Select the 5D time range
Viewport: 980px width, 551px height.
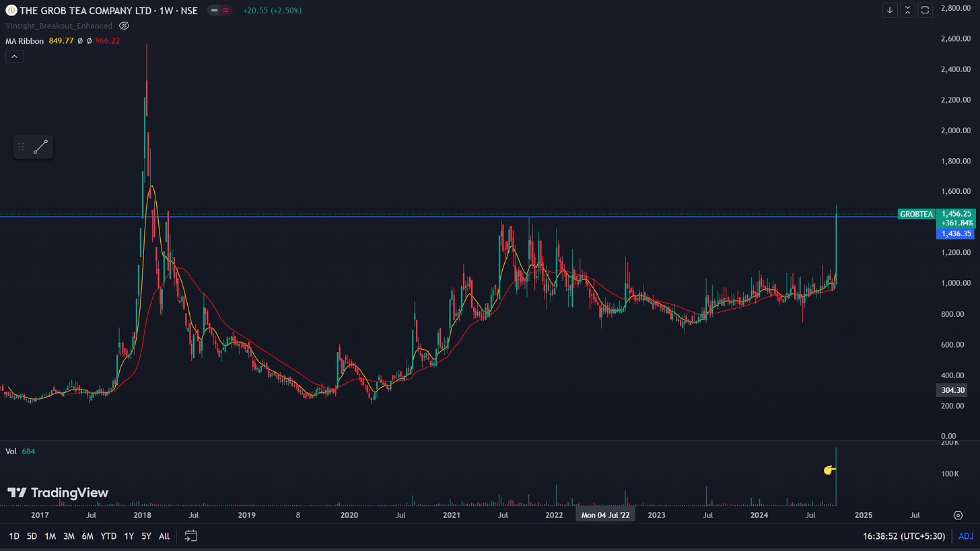click(x=32, y=536)
